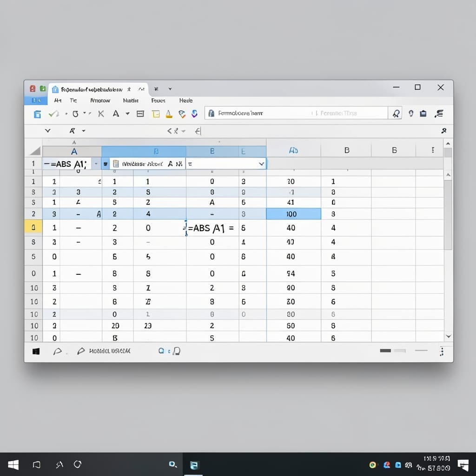Click Chrome icon in system tray
This screenshot has height=476, width=476.
372,465
